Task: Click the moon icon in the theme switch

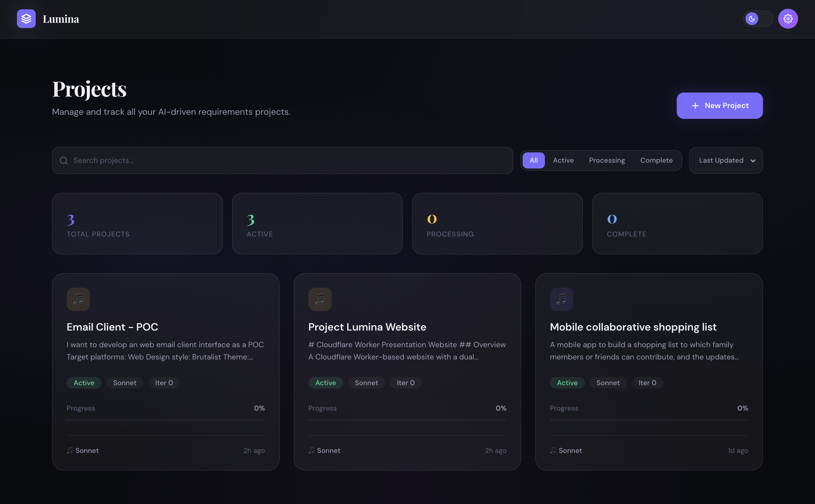Action: click(x=752, y=19)
